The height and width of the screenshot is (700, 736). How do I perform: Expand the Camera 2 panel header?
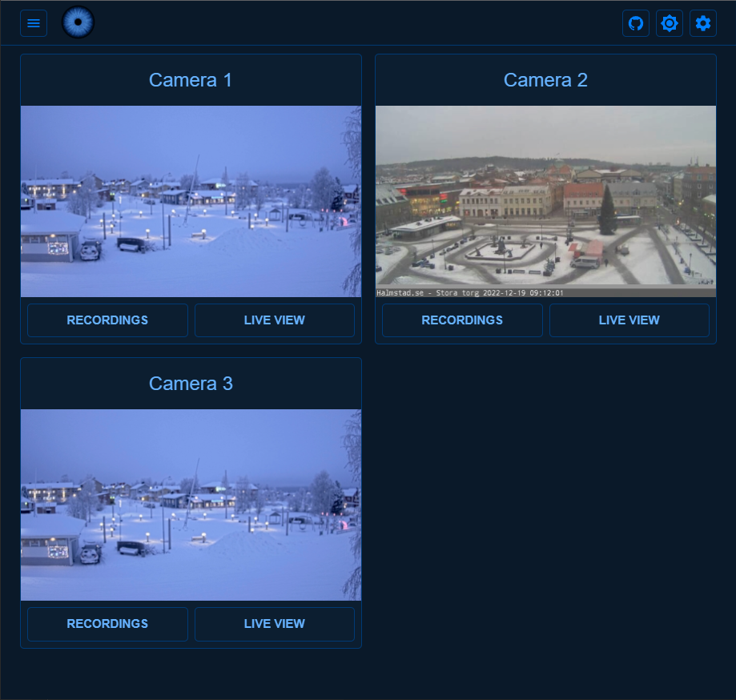(x=545, y=80)
